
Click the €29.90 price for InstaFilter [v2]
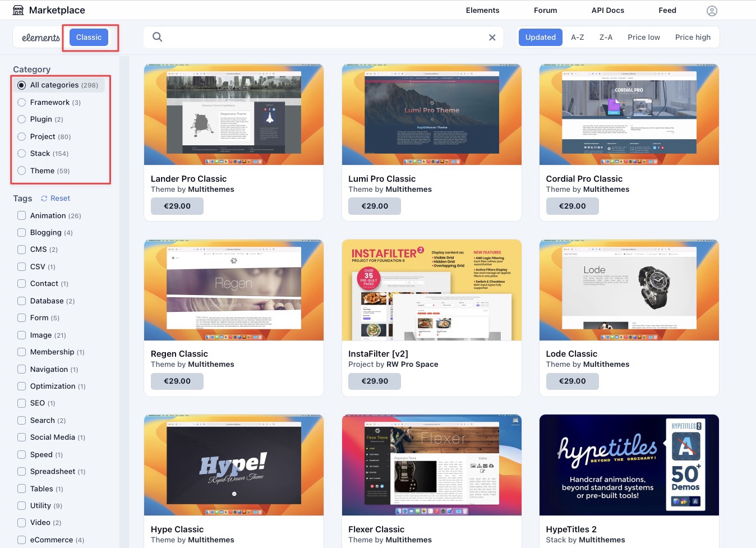tap(375, 381)
